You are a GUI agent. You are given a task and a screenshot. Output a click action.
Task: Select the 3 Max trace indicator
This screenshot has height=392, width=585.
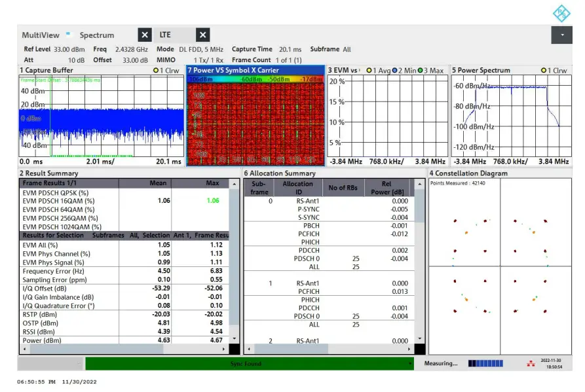431,71
